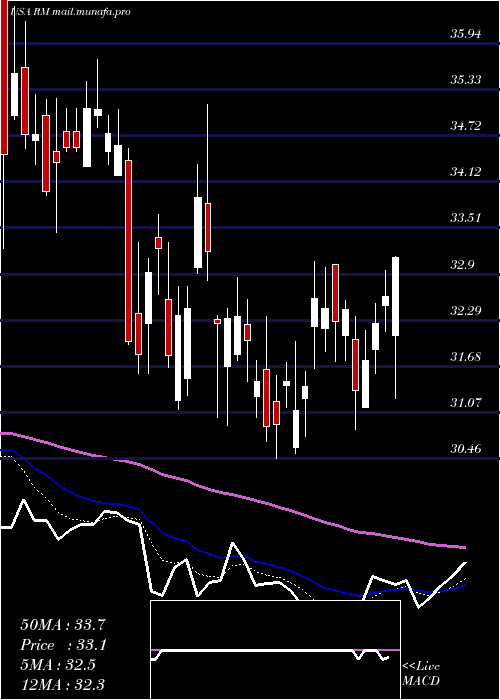
Task: Click the Live MACD label
Action: (x=421, y=674)
